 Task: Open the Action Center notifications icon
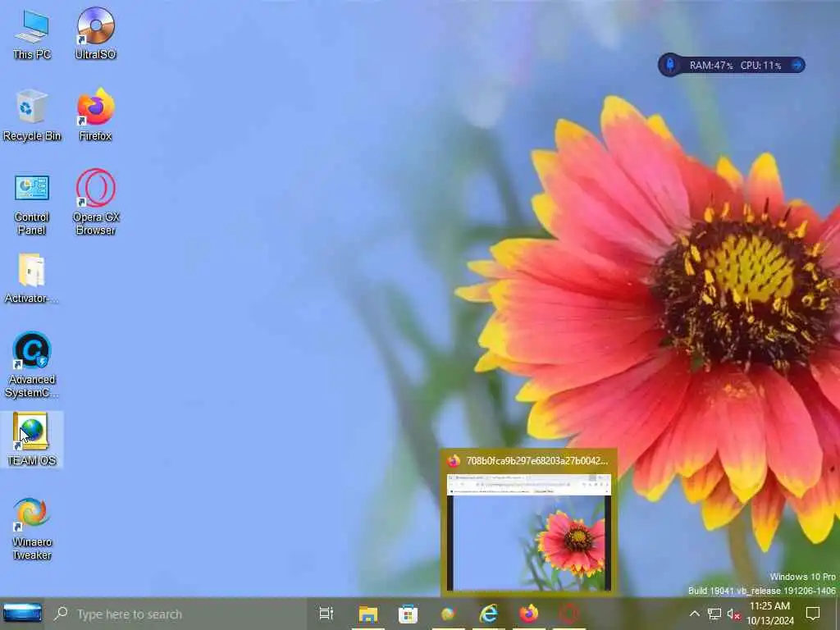coord(813,614)
